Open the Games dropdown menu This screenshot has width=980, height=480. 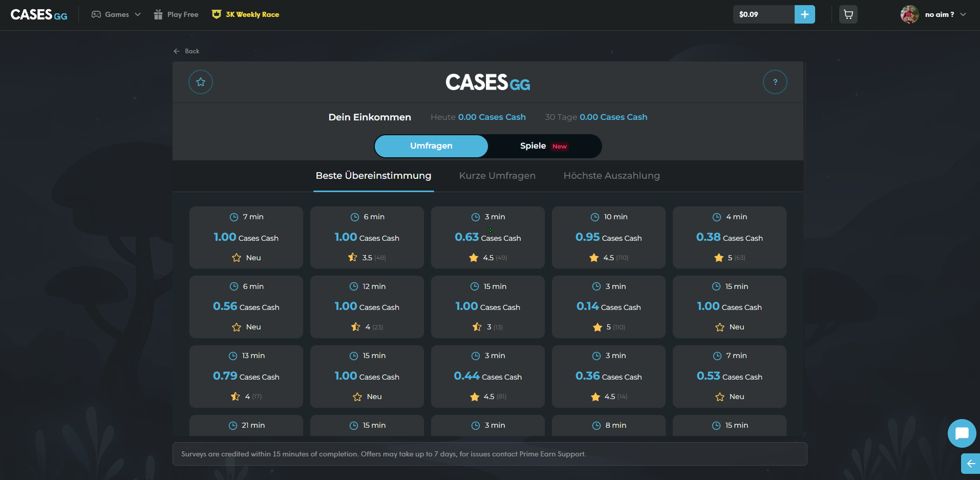[116, 14]
